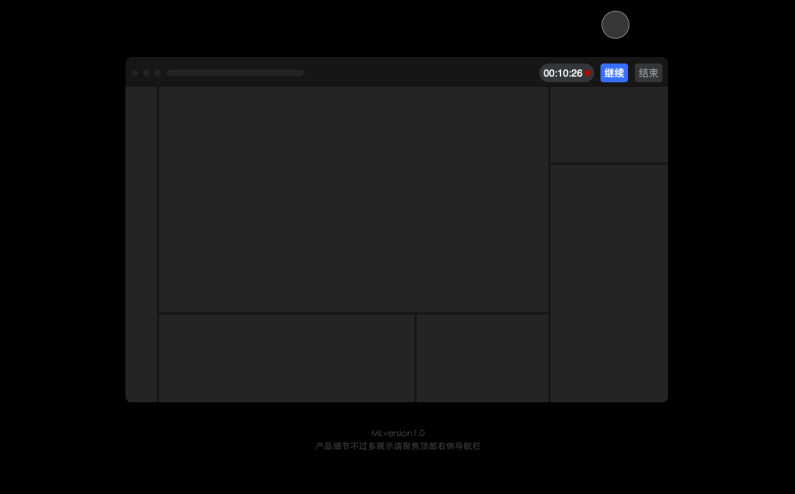
Task: Select the small top-right panel
Action: pyautogui.click(x=609, y=124)
